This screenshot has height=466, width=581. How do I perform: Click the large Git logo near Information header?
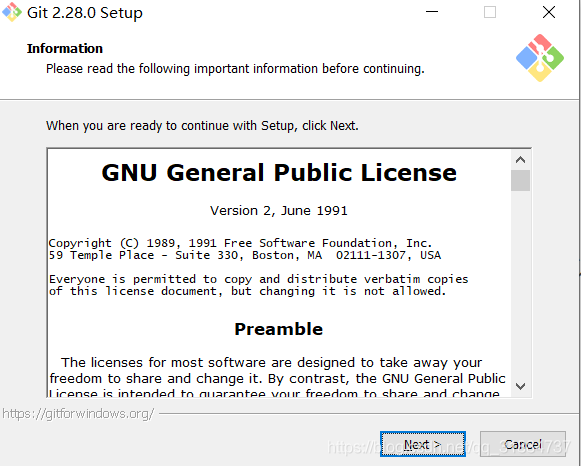point(540,58)
